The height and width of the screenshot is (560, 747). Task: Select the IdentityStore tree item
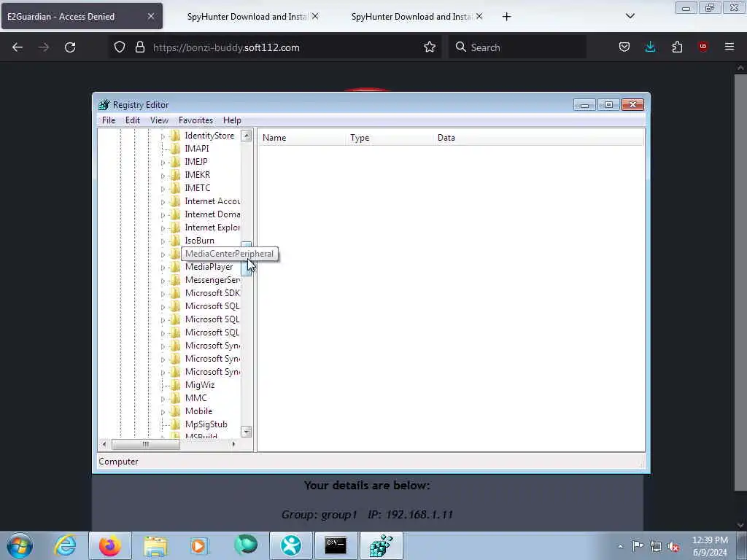209,135
